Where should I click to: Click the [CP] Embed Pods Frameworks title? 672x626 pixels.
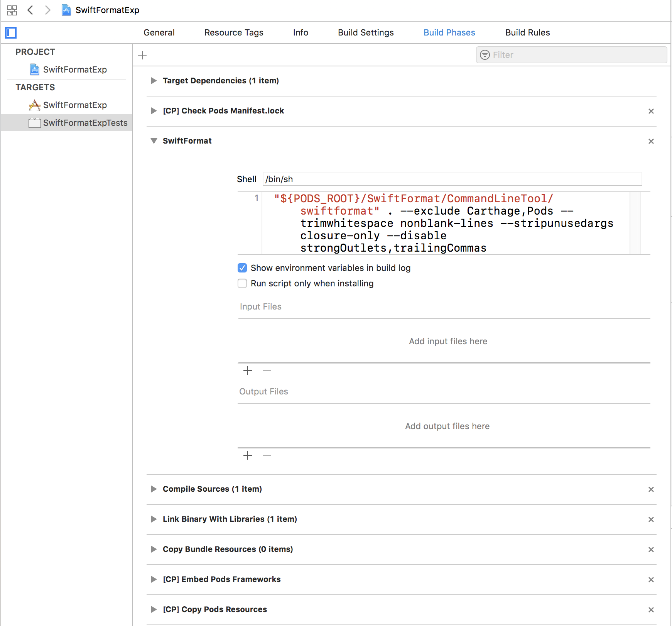coord(222,579)
